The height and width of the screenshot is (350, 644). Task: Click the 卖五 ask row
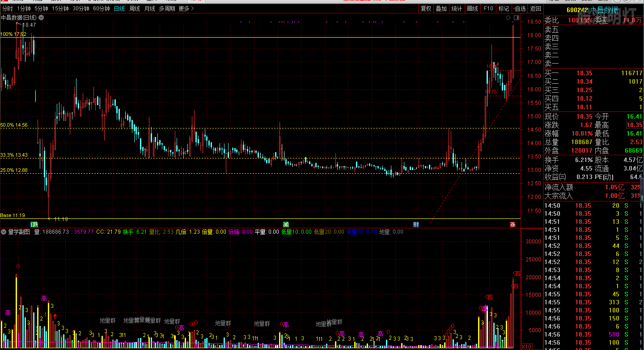593,30
